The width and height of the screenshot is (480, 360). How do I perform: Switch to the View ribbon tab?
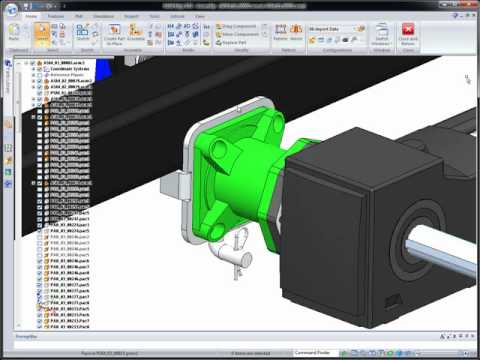[x=200, y=16]
